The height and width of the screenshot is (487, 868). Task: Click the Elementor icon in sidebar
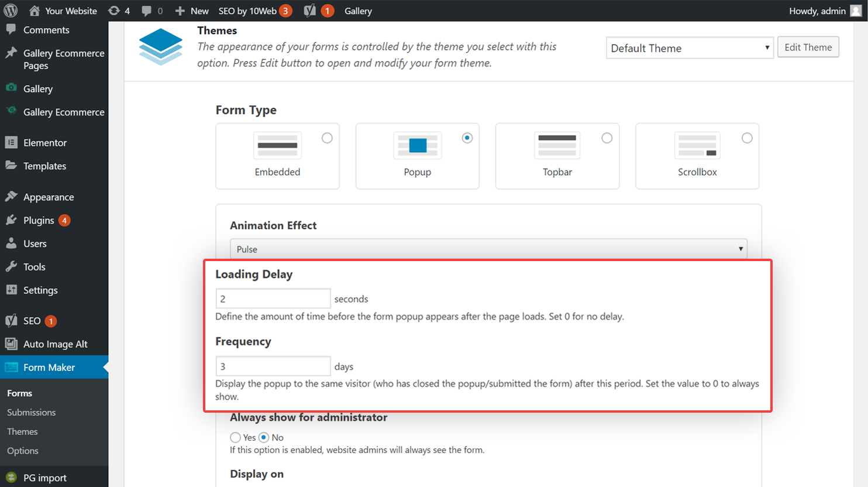point(11,142)
